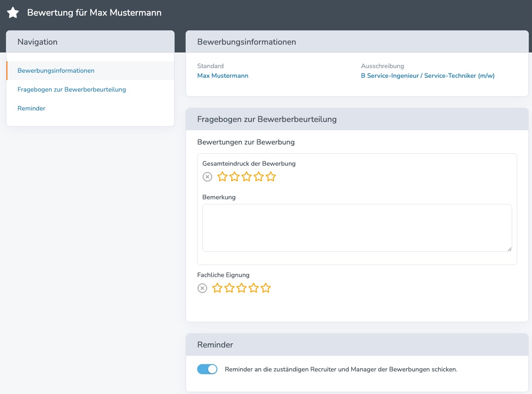Rate Gesamteindruck der Bewerbung with one star
532x394 pixels.
click(x=222, y=177)
